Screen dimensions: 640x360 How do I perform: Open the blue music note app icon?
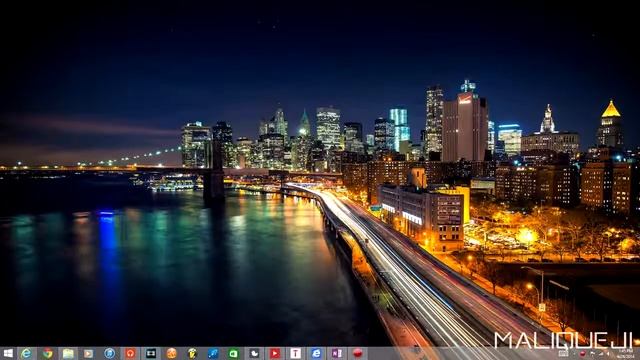213,353
